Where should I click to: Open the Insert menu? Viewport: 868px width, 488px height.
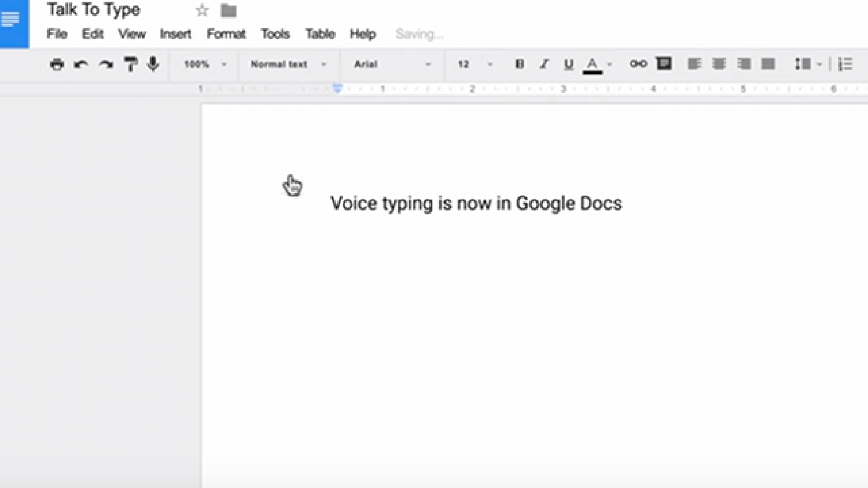(x=175, y=34)
